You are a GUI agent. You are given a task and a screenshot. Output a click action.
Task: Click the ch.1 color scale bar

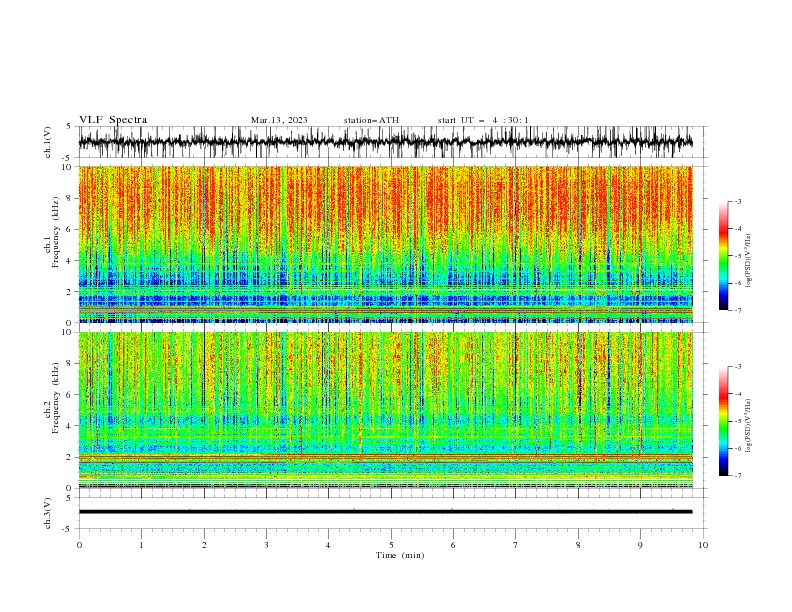click(x=723, y=256)
